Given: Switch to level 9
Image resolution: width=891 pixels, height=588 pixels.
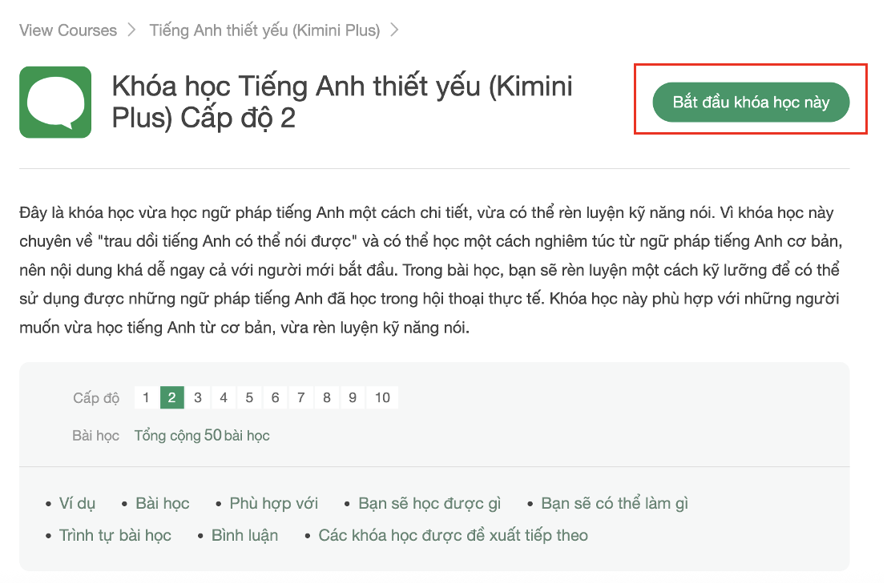Looking at the screenshot, I should tap(353, 397).
